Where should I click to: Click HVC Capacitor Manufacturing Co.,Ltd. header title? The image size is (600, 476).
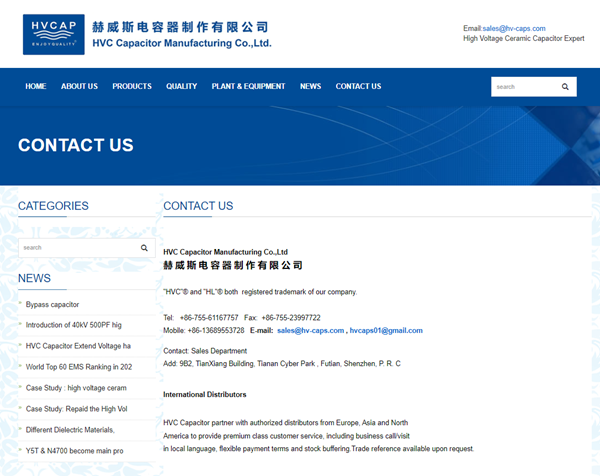182,43
